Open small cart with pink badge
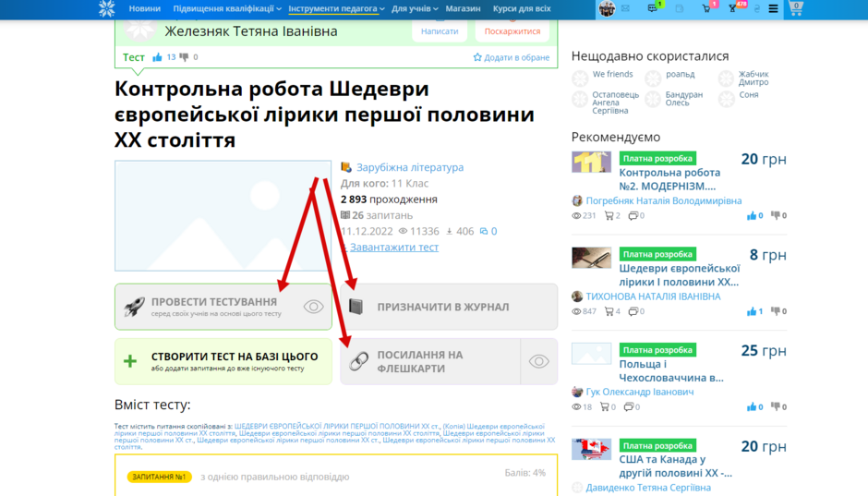 click(706, 8)
